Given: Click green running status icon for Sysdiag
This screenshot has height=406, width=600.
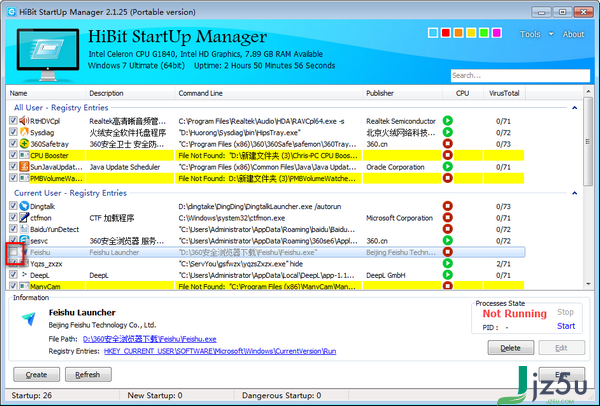Looking at the screenshot, I should (448, 132).
